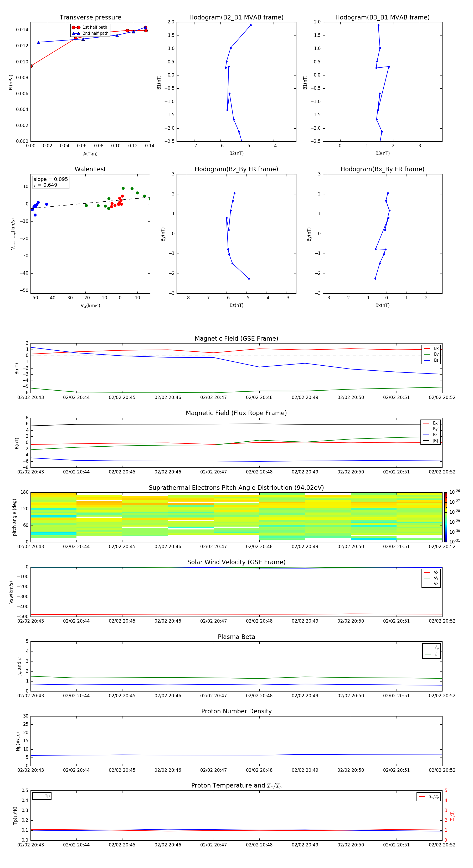
Task: Click the 'Plasma Beta' plot title
Action: [x=236, y=637]
